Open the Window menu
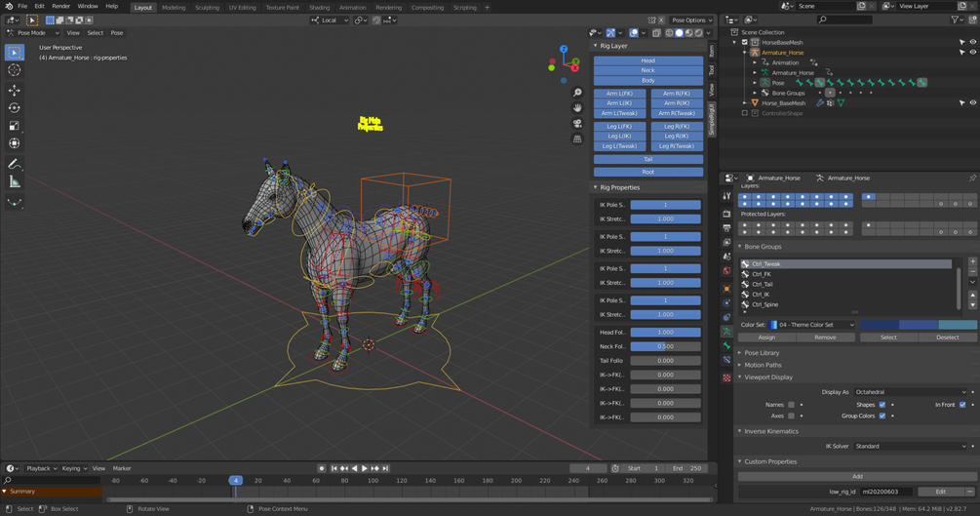 coord(88,6)
